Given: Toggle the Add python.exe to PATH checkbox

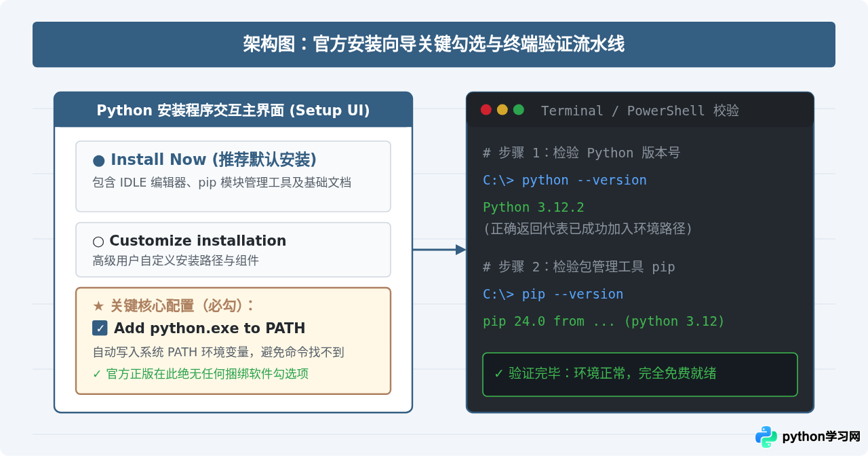Looking at the screenshot, I should pyautogui.click(x=100, y=328).
